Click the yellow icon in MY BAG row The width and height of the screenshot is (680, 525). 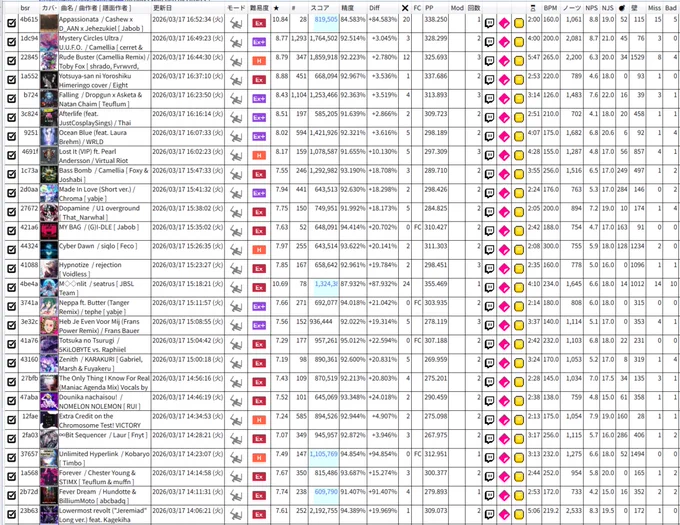pyautogui.click(x=519, y=231)
